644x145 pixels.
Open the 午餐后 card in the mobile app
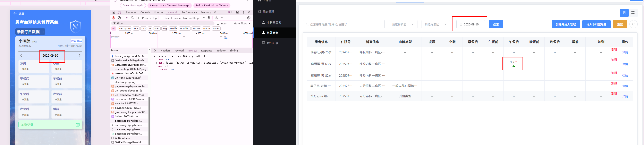coord(34,97)
